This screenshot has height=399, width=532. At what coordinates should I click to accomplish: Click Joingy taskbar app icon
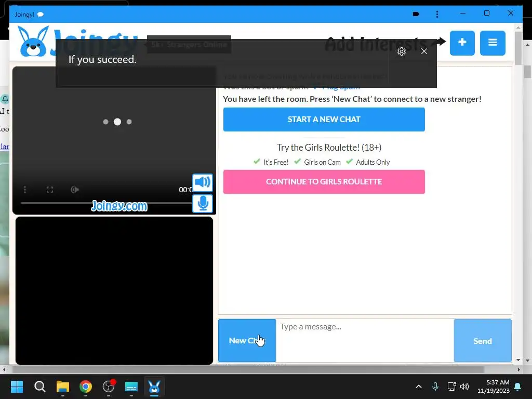pyautogui.click(x=154, y=387)
